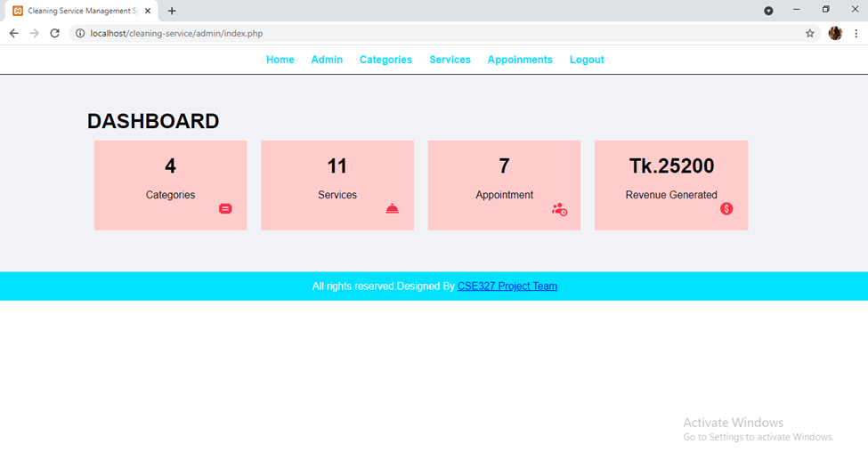The width and height of the screenshot is (868, 460).
Task: View site information icon in address bar
Action: click(80, 33)
